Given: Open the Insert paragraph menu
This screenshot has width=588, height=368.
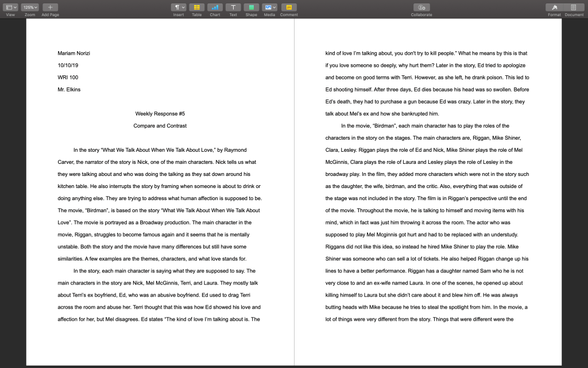Looking at the screenshot, I should pyautogui.click(x=179, y=7).
